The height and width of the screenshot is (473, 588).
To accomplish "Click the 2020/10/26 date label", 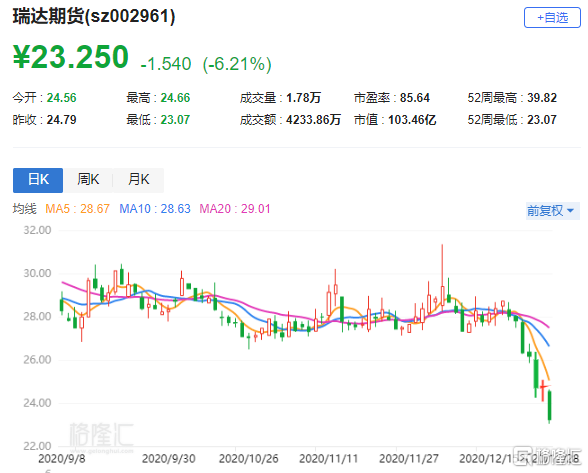I will point(249,458).
